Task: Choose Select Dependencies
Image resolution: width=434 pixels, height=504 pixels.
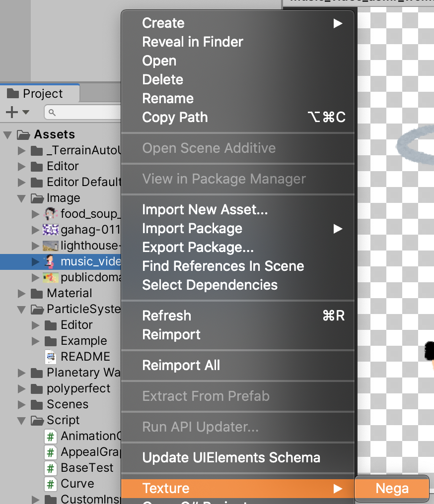Action: [x=238, y=285]
